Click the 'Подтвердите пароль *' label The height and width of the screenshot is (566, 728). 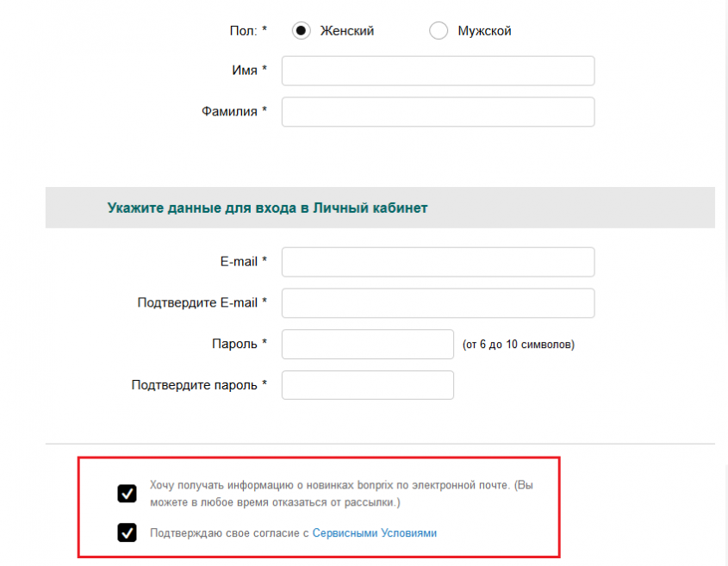pyautogui.click(x=199, y=385)
